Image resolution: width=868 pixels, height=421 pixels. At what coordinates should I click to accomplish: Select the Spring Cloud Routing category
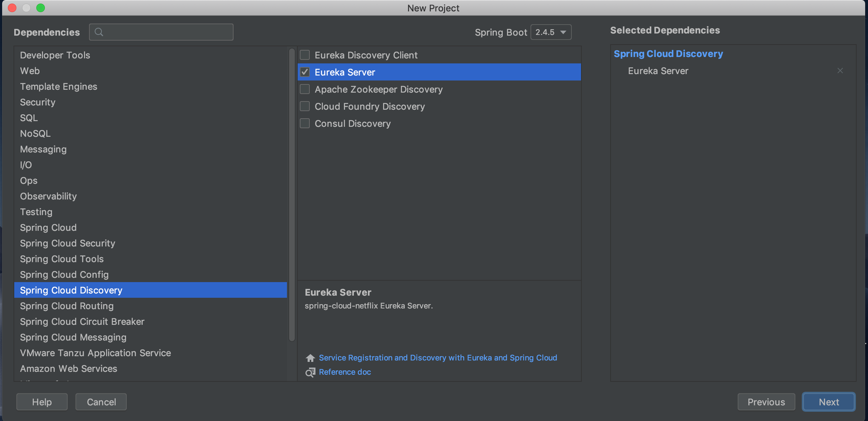67,306
